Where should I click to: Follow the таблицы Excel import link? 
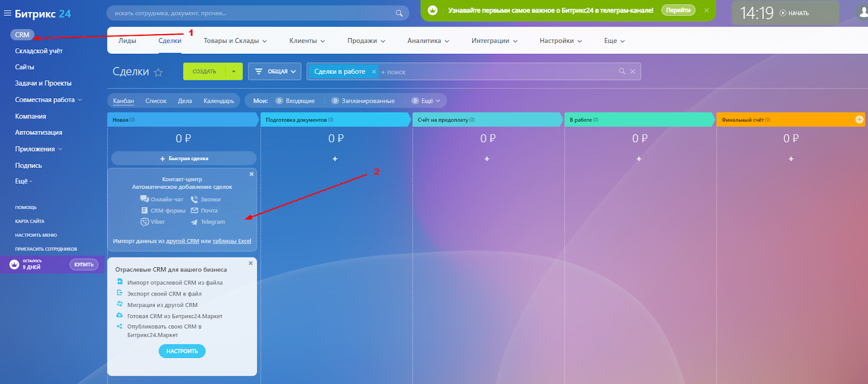pos(232,241)
